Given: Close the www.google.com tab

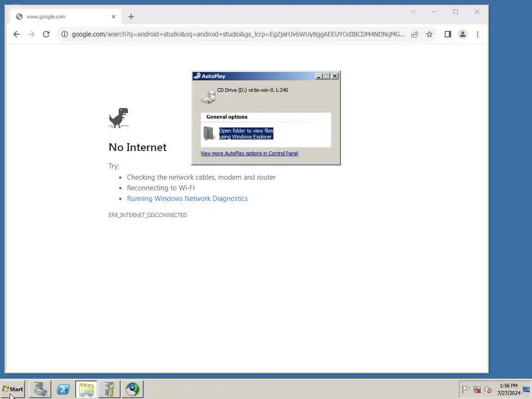Looking at the screenshot, I should point(113,17).
